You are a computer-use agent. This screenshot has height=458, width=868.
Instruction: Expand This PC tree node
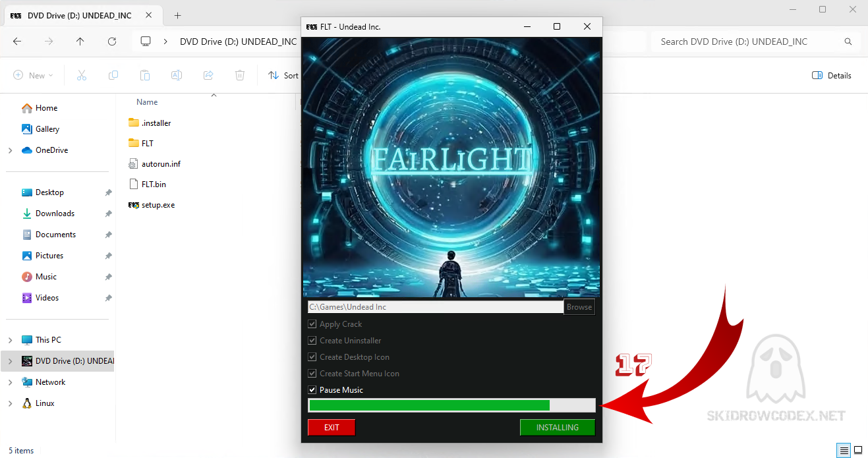(x=10, y=340)
